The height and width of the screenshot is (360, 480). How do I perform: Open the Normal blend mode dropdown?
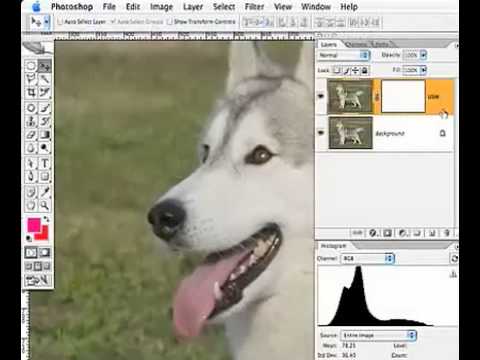pos(344,55)
